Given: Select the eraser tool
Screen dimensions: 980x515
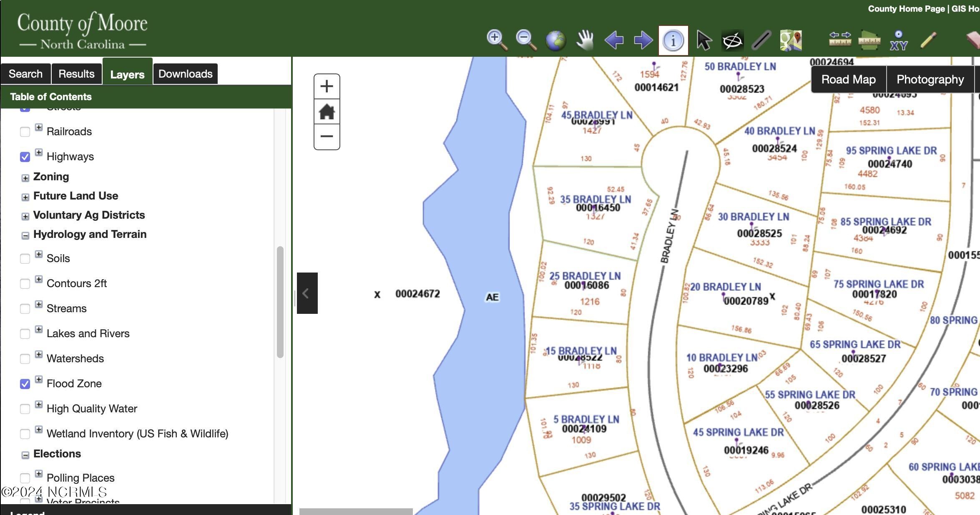Looking at the screenshot, I should [973, 40].
